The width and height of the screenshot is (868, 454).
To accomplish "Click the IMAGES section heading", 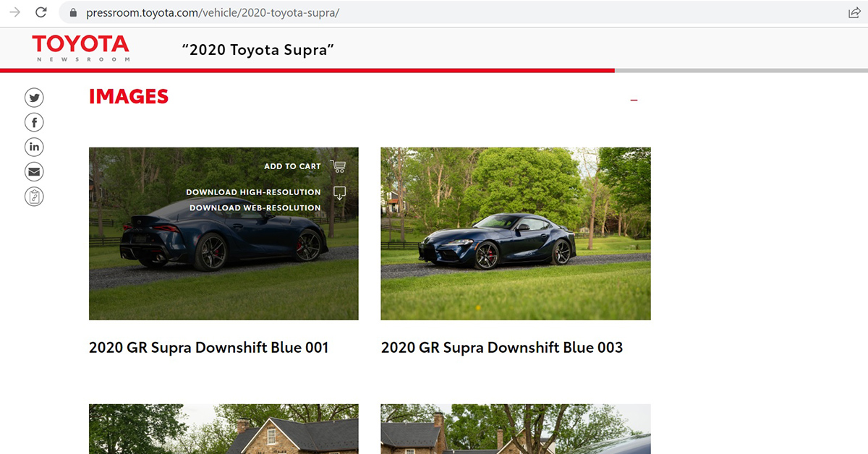I will (129, 97).
